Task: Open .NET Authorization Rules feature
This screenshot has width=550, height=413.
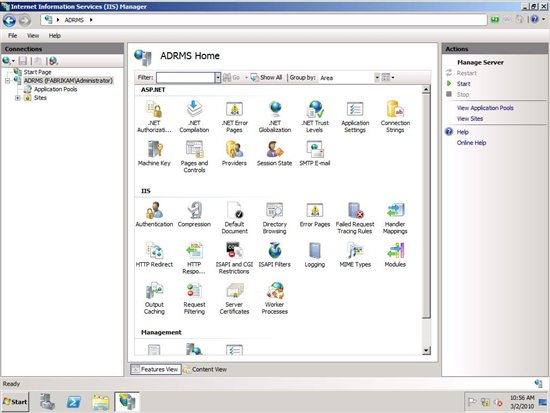Action: (x=154, y=116)
